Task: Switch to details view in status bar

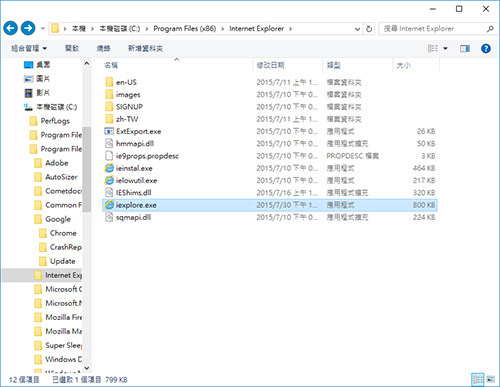Action: click(x=477, y=379)
